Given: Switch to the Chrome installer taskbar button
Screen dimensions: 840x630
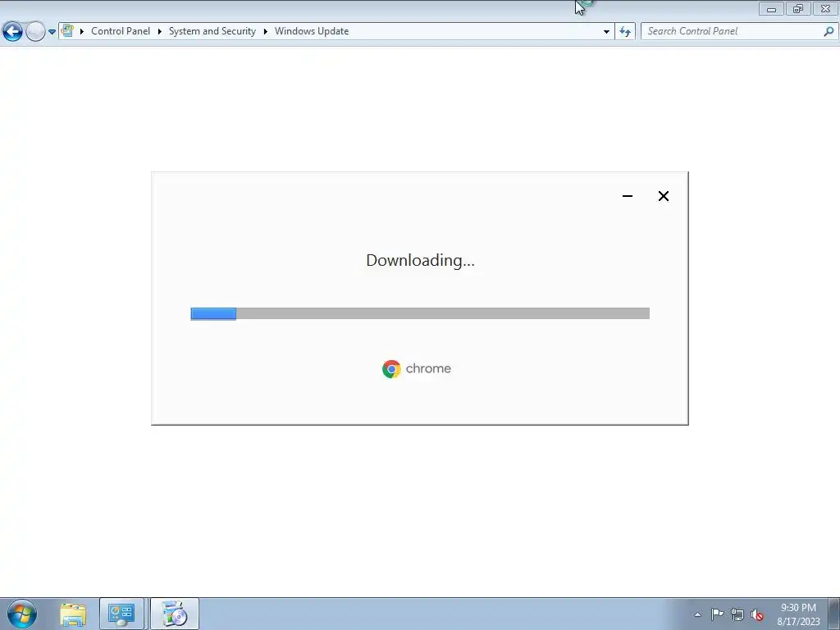Looking at the screenshot, I should (174, 614).
